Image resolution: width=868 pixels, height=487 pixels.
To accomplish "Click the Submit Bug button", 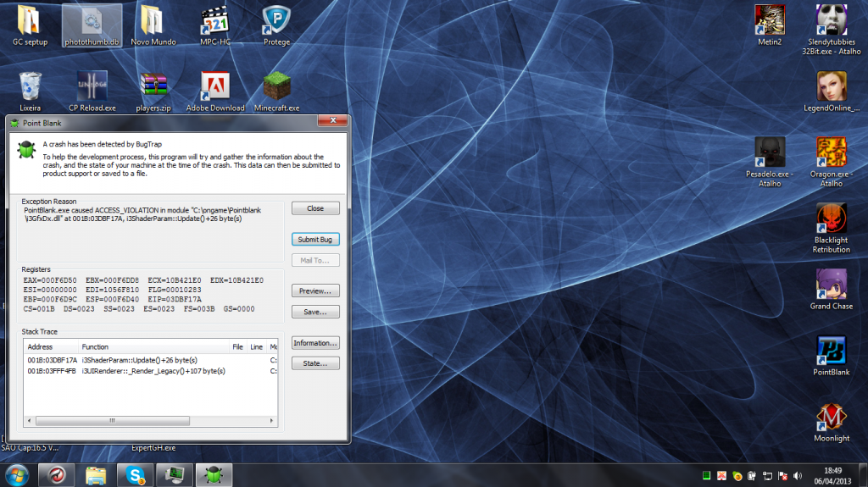I will [315, 240].
